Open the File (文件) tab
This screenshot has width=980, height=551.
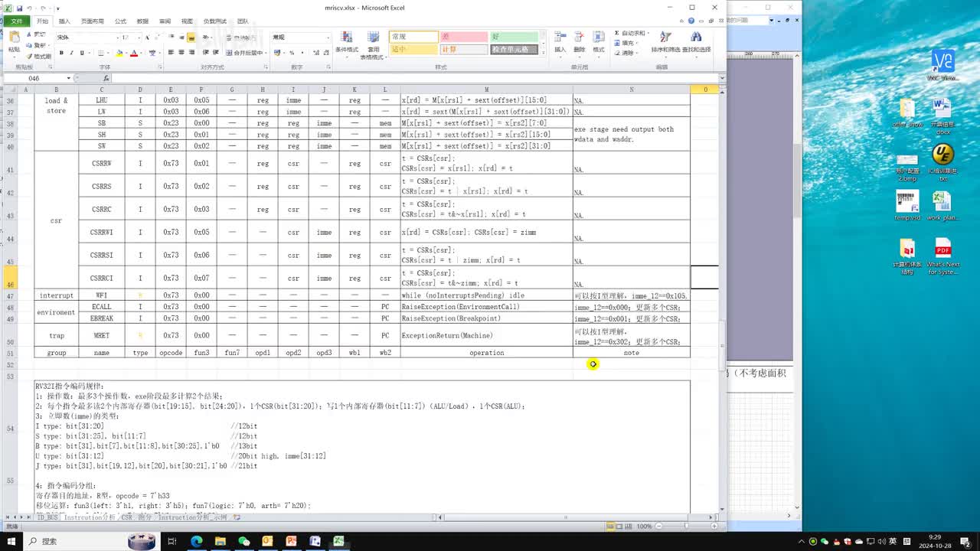(x=16, y=21)
